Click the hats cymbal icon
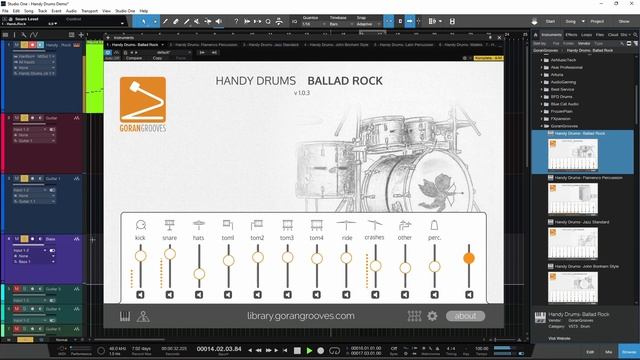 coord(199,225)
